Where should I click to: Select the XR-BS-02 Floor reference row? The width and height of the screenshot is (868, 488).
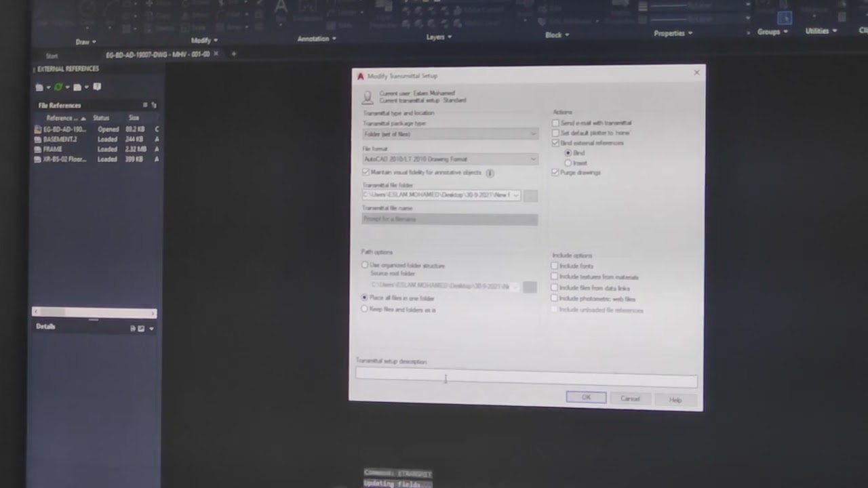tap(97, 159)
